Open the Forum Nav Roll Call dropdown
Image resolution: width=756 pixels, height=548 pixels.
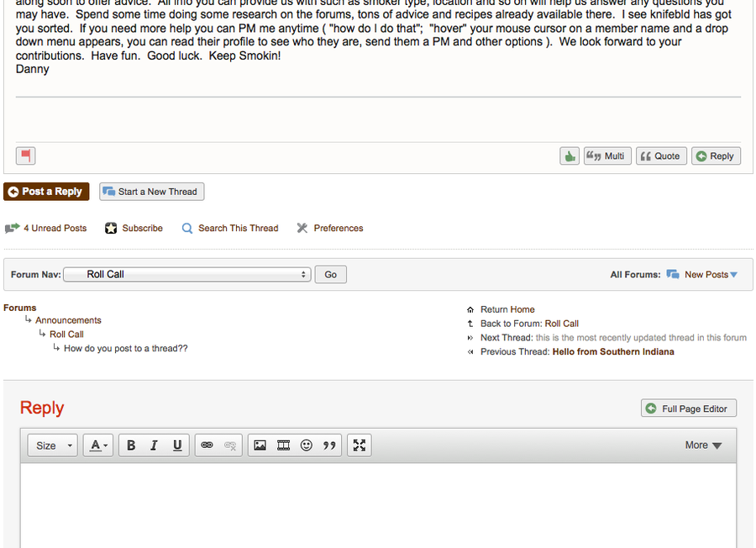click(186, 274)
